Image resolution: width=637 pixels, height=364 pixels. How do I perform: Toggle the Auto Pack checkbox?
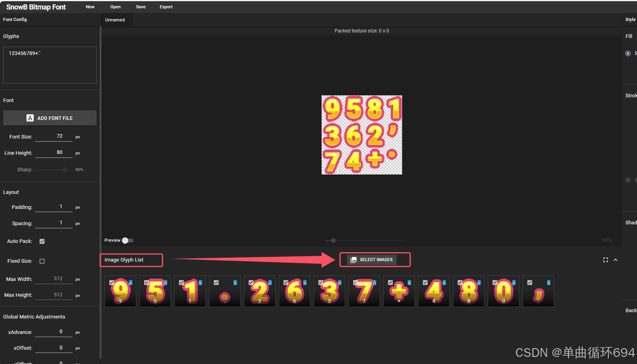pyautogui.click(x=42, y=241)
